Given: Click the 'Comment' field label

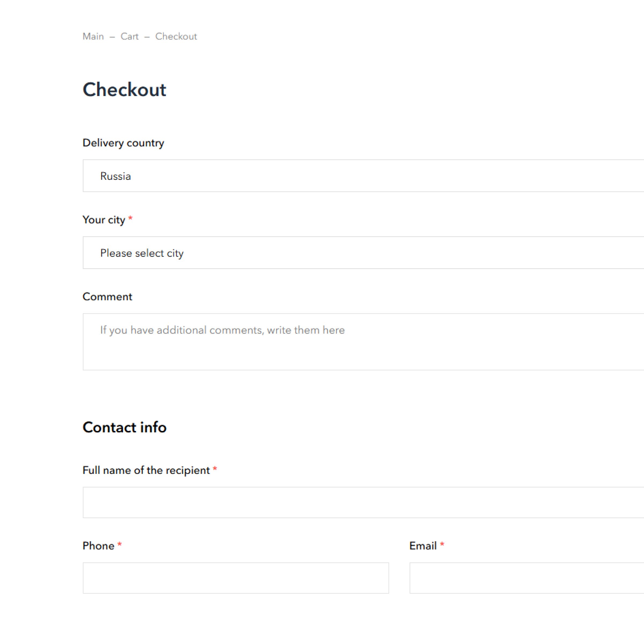Looking at the screenshot, I should [x=107, y=297].
